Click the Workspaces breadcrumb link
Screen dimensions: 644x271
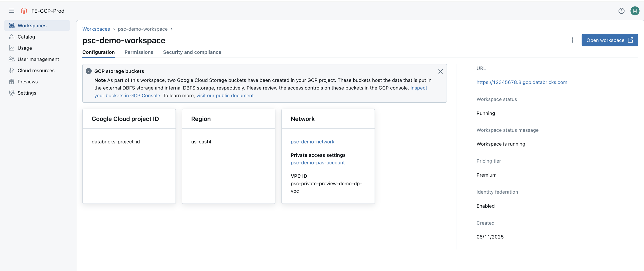96,29
